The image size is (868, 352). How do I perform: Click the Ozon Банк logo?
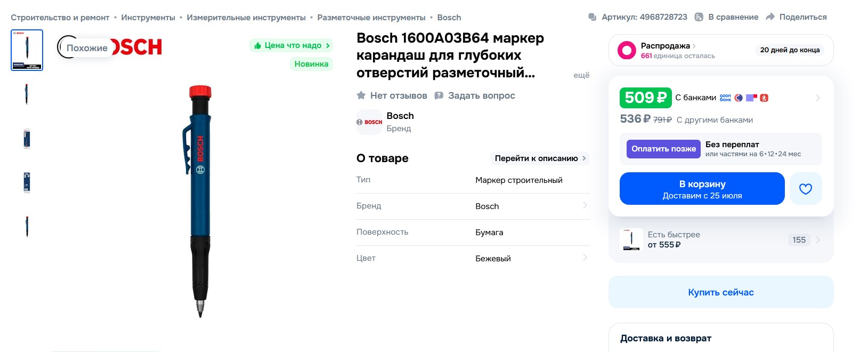(x=725, y=98)
